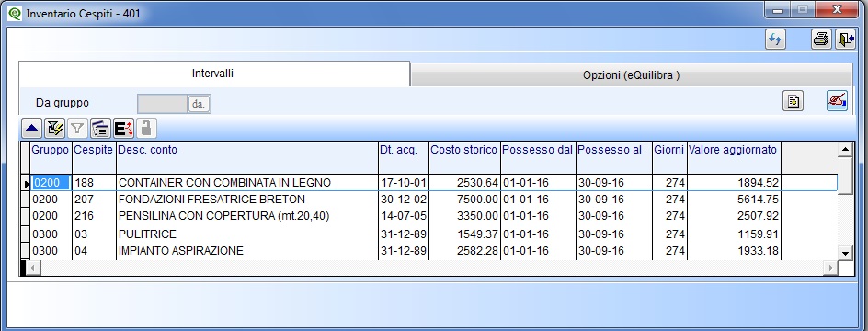Click the Costo storico column header

tap(464, 157)
